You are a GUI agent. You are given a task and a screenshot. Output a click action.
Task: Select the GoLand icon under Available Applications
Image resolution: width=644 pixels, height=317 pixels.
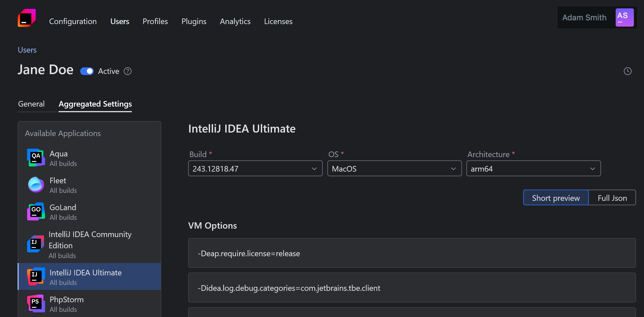pyautogui.click(x=36, y=211)
